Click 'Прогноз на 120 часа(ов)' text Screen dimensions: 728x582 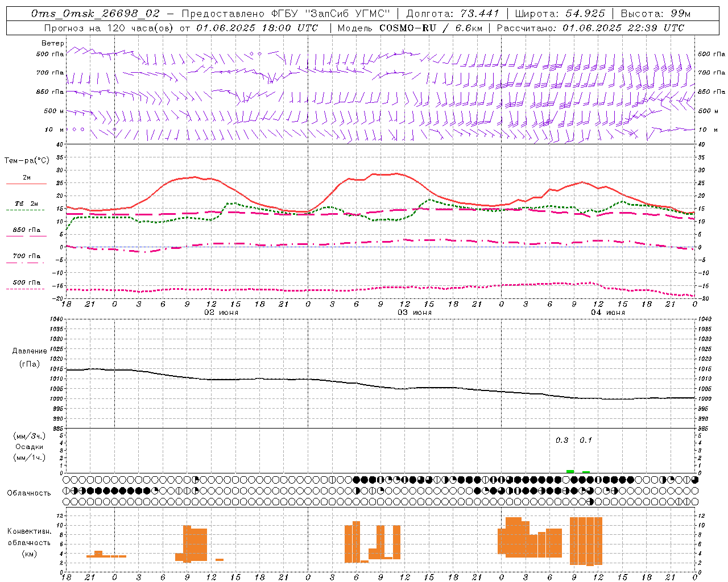point(109,28)
